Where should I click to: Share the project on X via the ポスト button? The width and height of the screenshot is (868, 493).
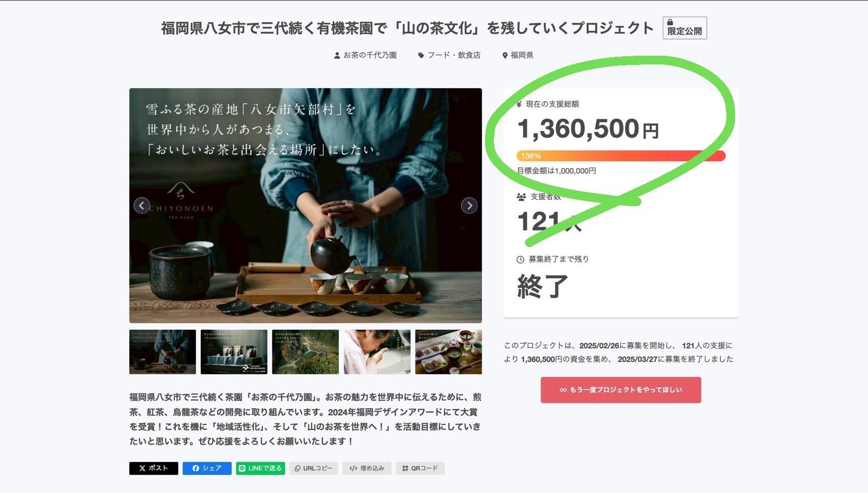coord(153,468)
